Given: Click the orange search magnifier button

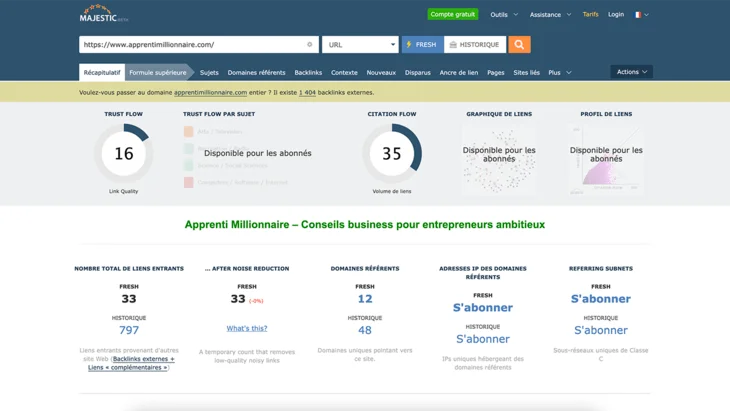Looking at the screenshot, I should [519, 45].
